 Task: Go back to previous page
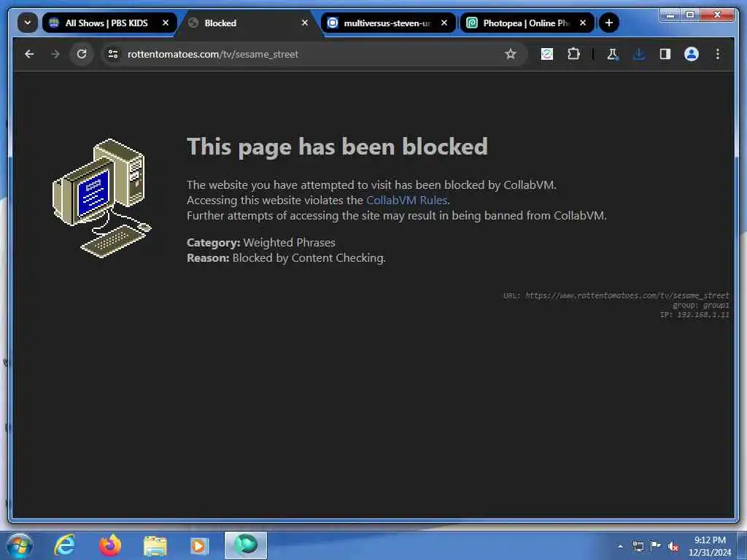[29, 54]
